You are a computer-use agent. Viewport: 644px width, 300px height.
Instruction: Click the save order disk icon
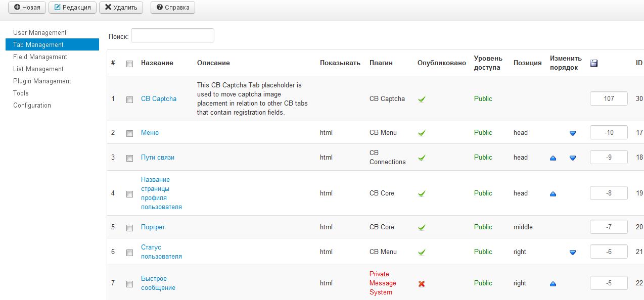594,63
